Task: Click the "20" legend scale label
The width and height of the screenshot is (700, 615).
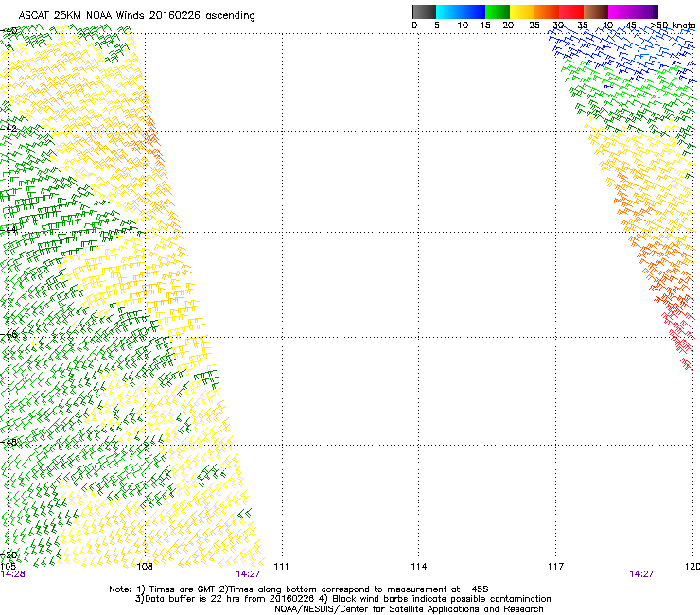Action: pos(508,26)
